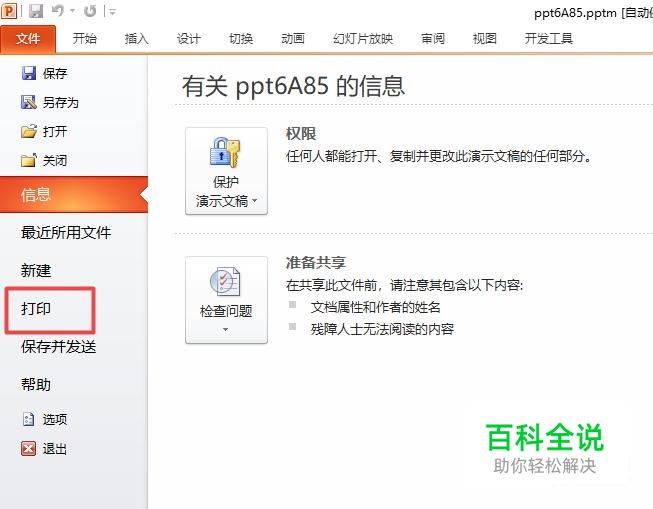The image size is (653, 509).
Task: Open 选项 from the backstage menu
Action: [x=55, y=419]
